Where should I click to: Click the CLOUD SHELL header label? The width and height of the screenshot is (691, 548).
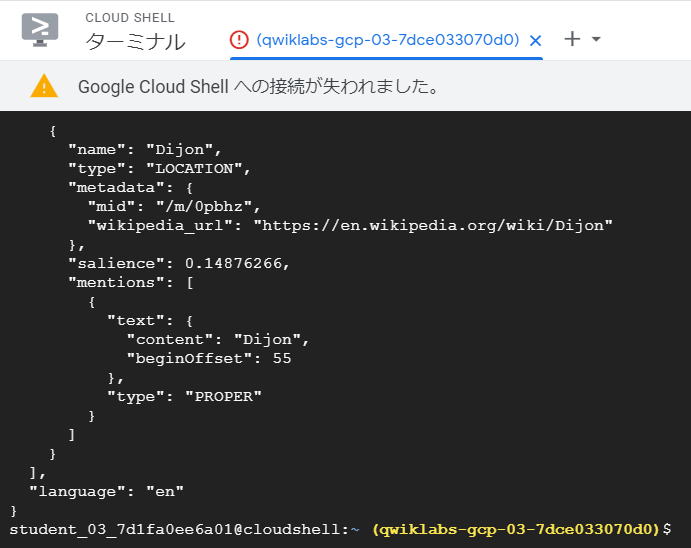click(130, 18)
